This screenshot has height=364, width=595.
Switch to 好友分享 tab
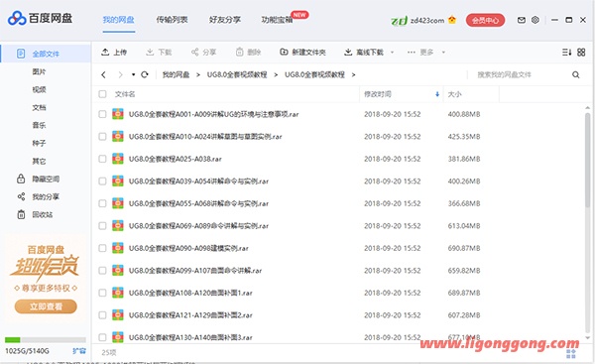point(225,20)
